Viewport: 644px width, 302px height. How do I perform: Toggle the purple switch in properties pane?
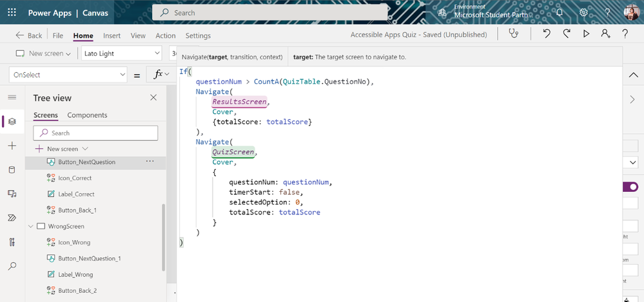tap(631, 187)
